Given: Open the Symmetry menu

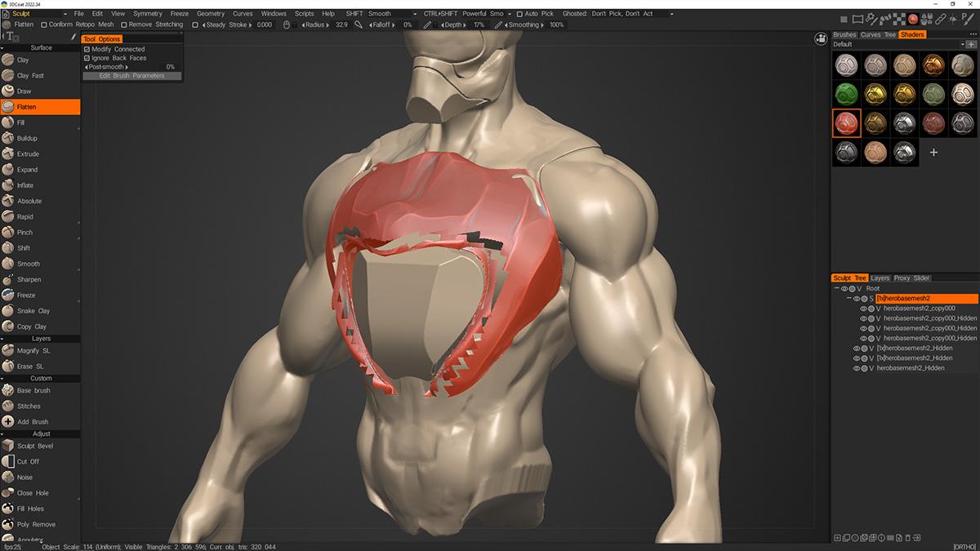Looking at the screenshot, I should [x=148, y=14].
